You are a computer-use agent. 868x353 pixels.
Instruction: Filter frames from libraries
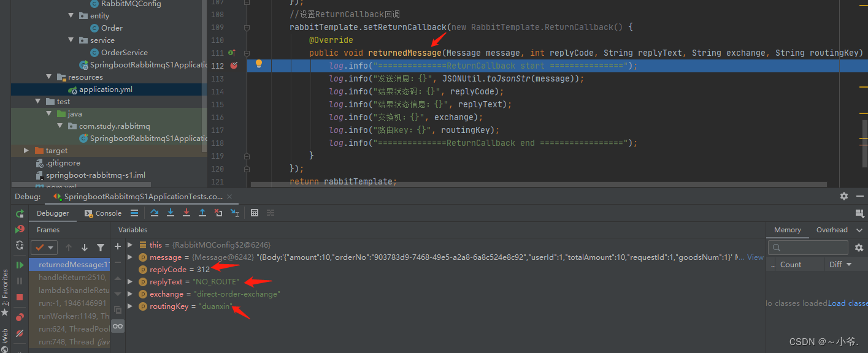point(101,248)
